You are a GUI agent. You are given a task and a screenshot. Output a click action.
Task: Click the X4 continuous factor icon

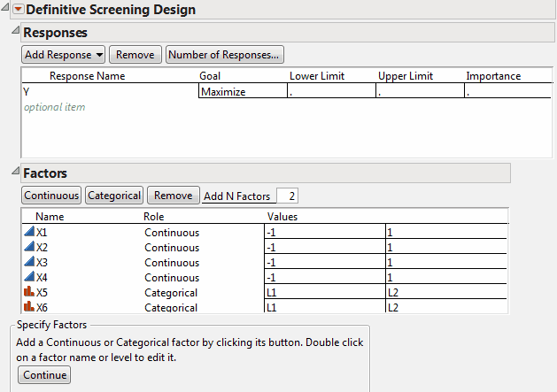(29, 278)
